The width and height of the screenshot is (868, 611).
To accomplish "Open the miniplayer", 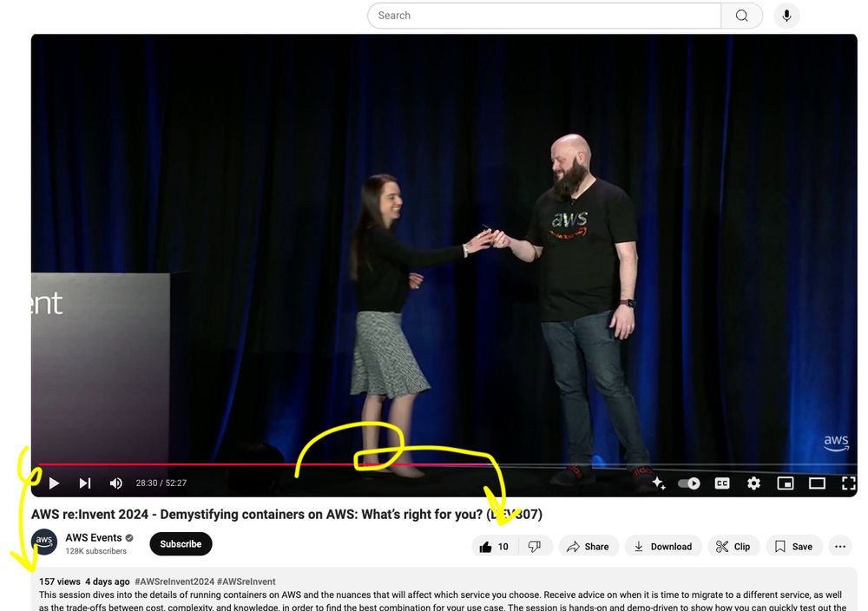I will click(x=785, y=483).
